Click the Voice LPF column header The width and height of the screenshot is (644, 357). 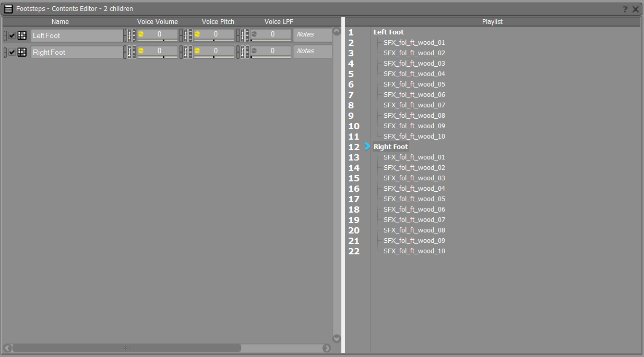click(279, 22)
